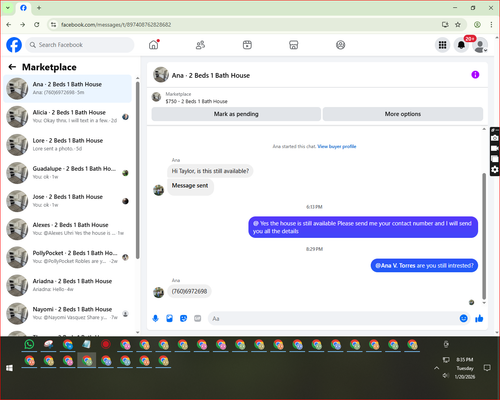Open the Jose conversation row

tap(68, 201)
